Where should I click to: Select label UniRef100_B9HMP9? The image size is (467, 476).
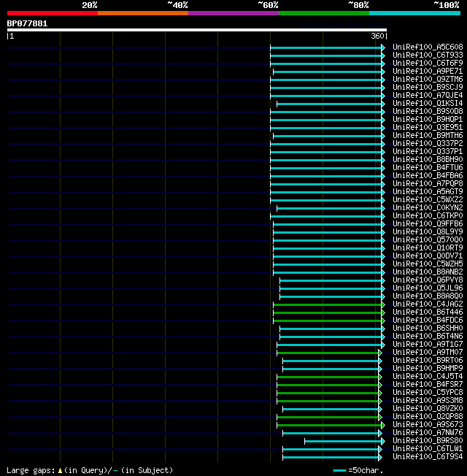[x=428, y=369]
